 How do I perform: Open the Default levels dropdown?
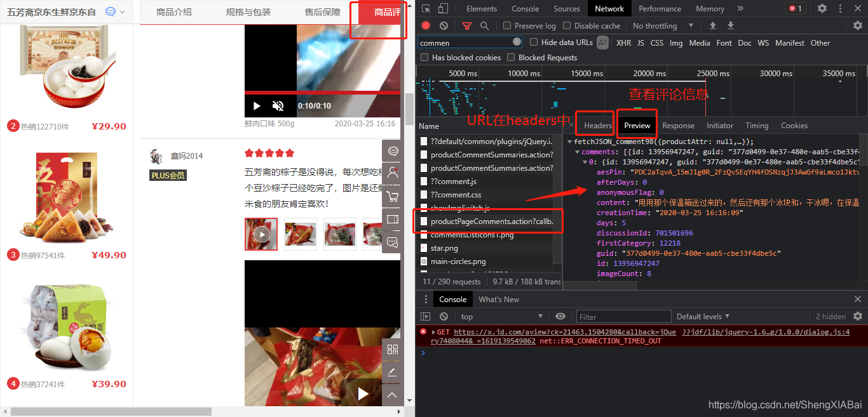coord(703,316)
